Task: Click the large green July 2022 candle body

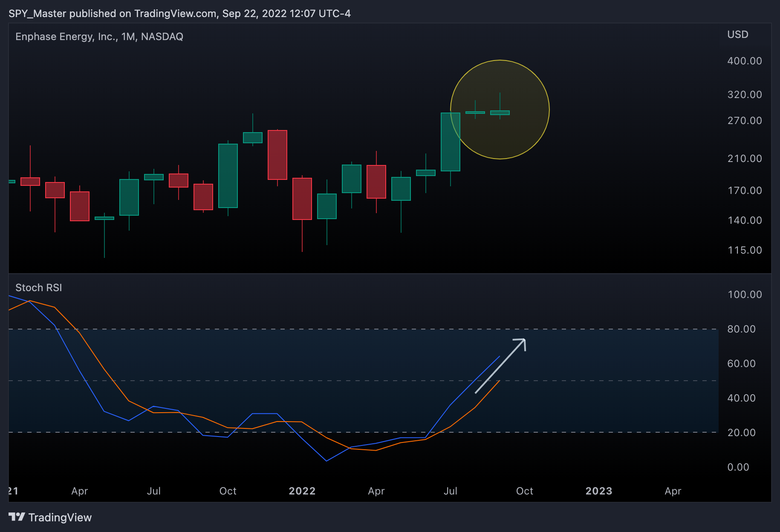Action: [x=451, y=142]
